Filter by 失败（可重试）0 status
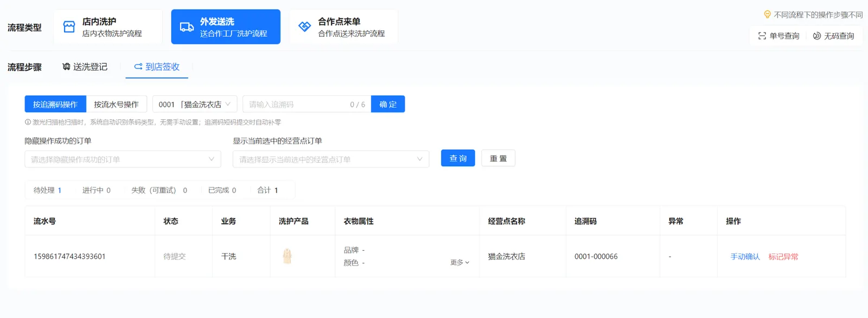The image size is (868, 318). point(159,190)
